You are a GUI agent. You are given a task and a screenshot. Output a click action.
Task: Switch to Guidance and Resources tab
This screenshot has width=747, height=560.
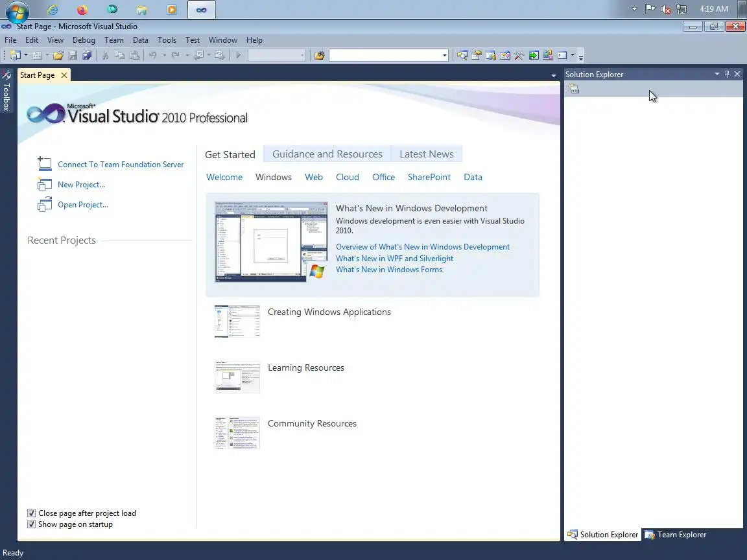(327, 154)
